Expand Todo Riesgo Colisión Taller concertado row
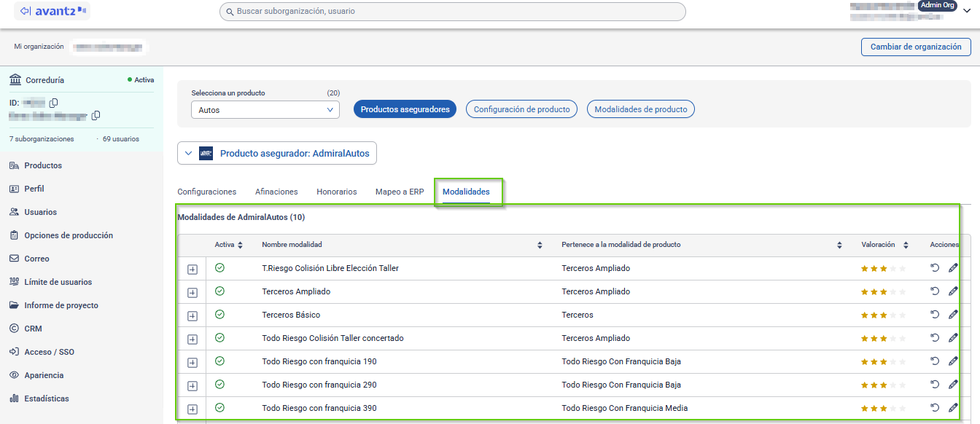Image resolution: width=980 pixels, height=424 pixels. click(x=192, y=339)
